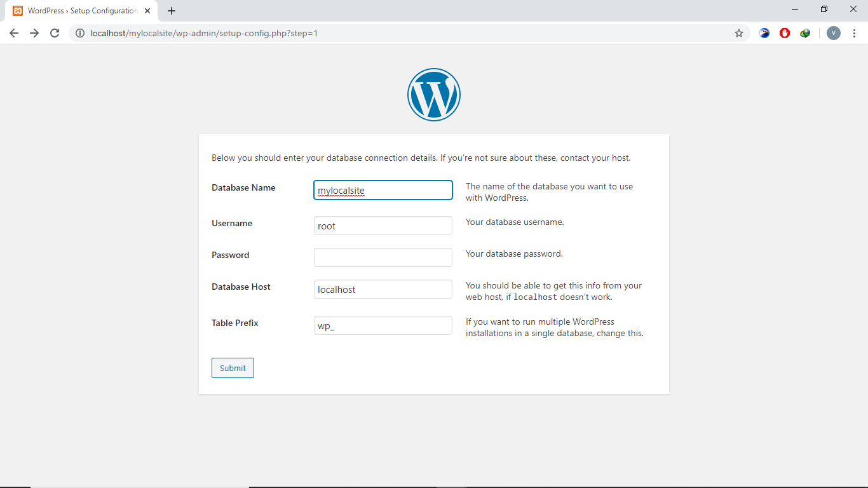868x488 pixels.
Task: Open Chrome's three-dot menu
Action: click(854, 33)
